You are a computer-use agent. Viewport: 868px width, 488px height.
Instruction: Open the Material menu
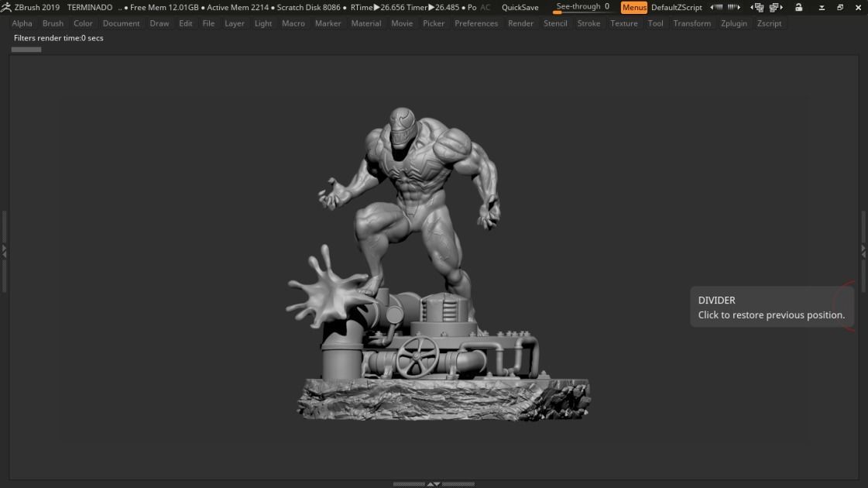pyautogui.click(x=366, y=23)
